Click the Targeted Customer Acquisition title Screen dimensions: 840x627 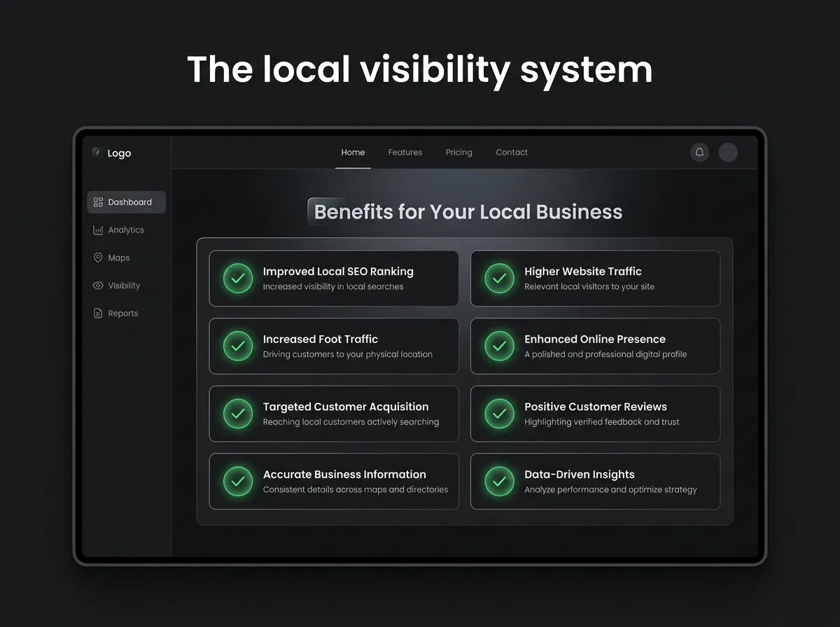(346, 407)
